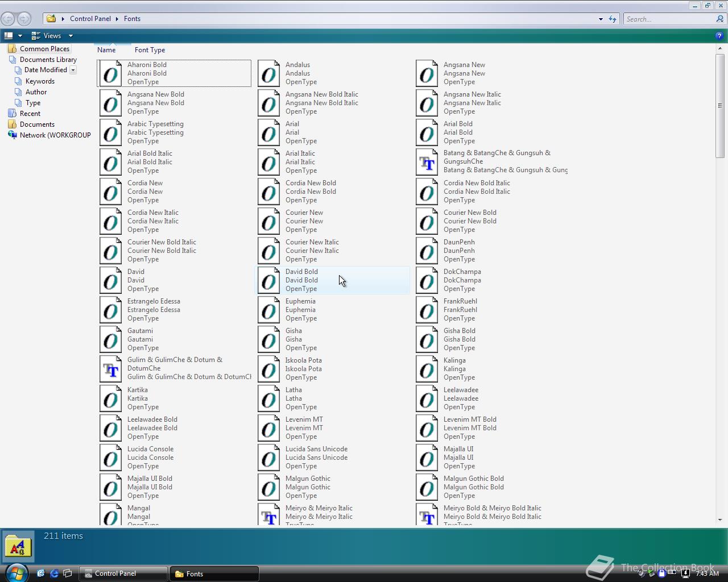The height and width of the screenshot is (582, 728).
Task: Select the Arial font icon
Action: click(269, 132)
